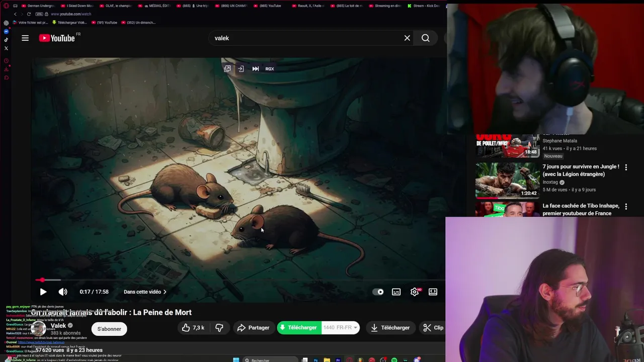Open the Opera menu logo icon
The image size is (644, 362).
click(6, 6)
